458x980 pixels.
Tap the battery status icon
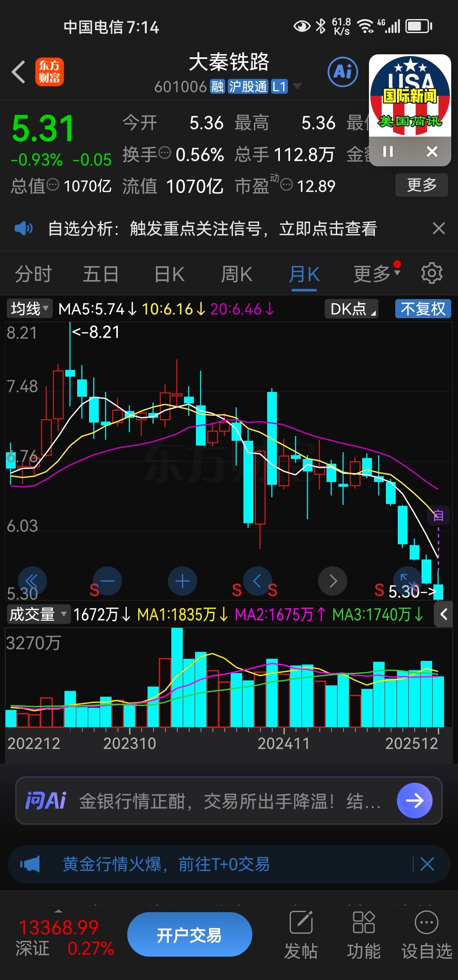(x=419, y=26)
